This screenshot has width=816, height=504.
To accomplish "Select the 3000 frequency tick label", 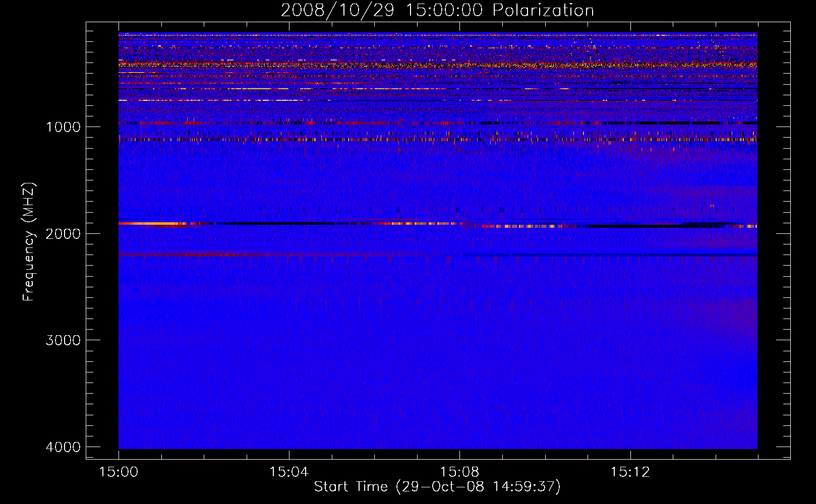I will 63,340.
